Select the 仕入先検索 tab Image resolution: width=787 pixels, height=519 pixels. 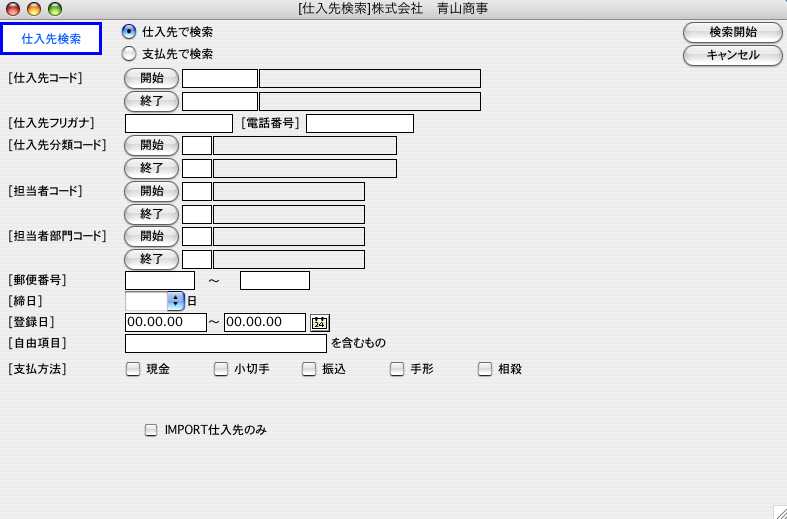(x=51, y=39)
